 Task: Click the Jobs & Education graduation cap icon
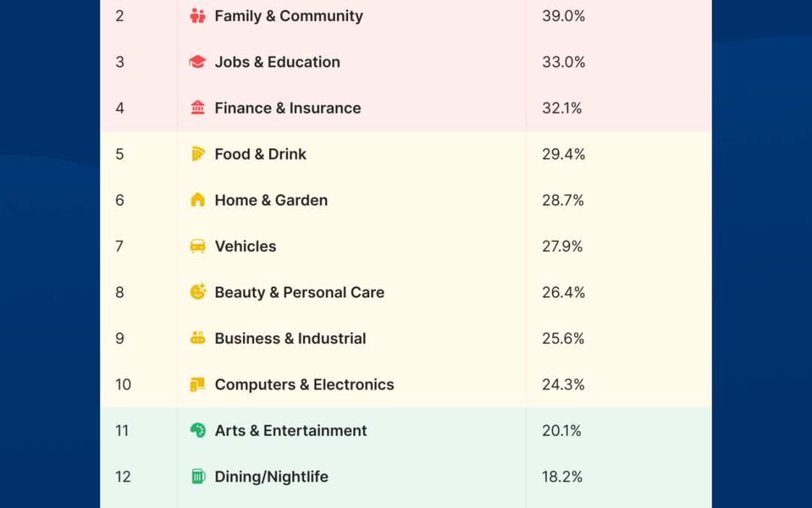(198, 62)
